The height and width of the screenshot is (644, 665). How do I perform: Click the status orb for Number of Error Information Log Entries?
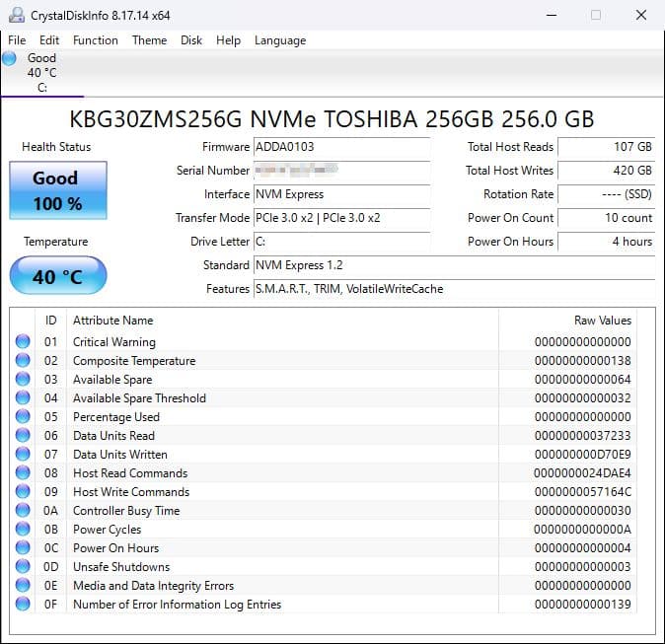click(x=23, y=604)
